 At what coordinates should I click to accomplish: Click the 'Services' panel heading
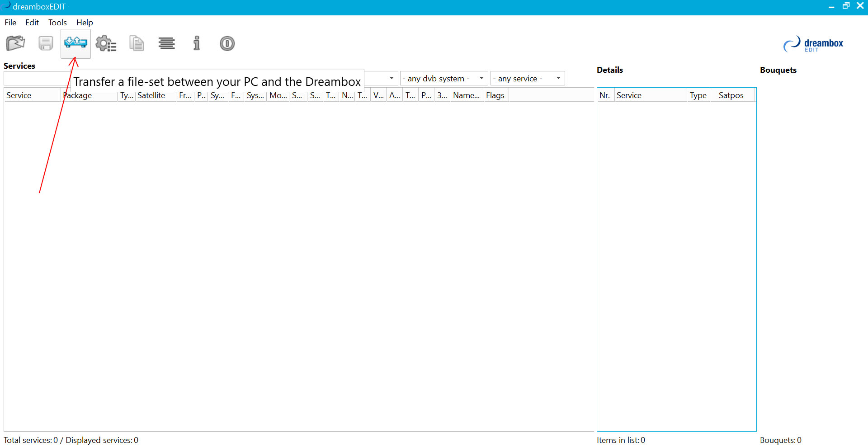19,66
